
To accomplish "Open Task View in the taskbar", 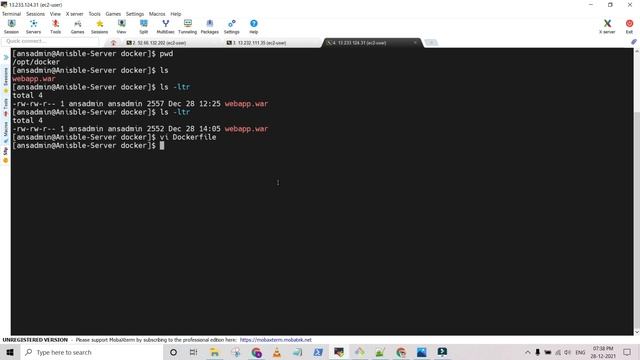I will 193,352.
